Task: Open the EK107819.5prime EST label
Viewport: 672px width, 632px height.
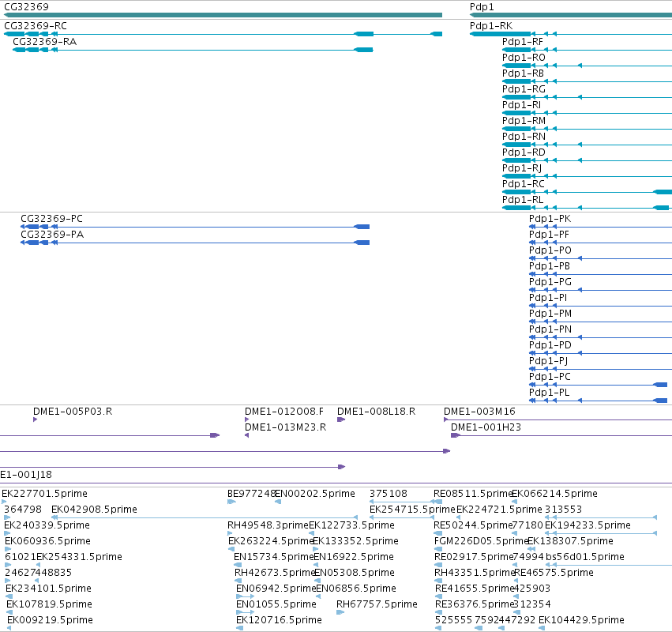Action: tap(50, 605)
